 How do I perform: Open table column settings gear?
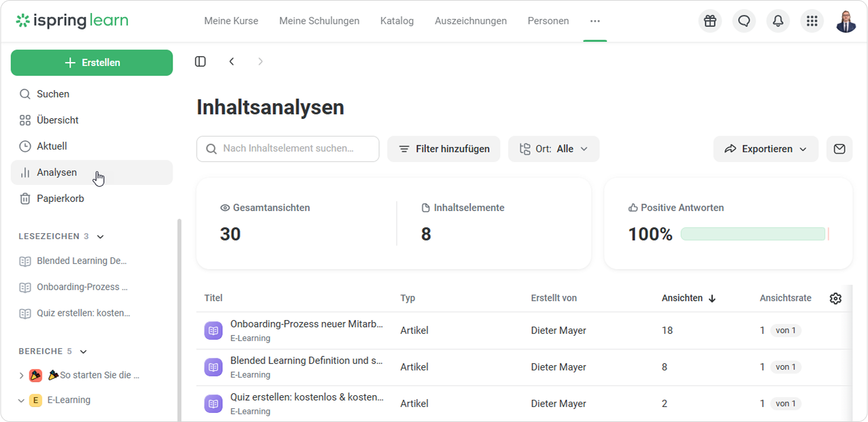tap(835, 299)
